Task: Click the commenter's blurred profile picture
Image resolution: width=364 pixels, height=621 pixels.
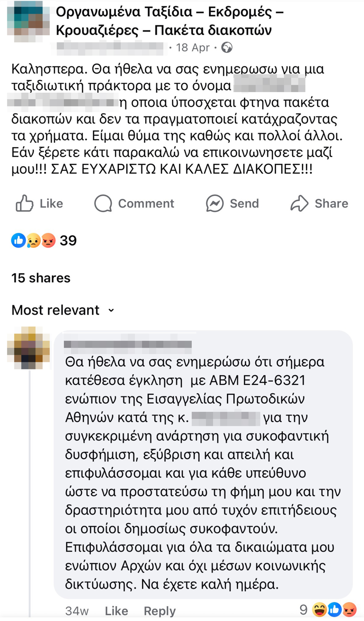Action: point(28,348)
